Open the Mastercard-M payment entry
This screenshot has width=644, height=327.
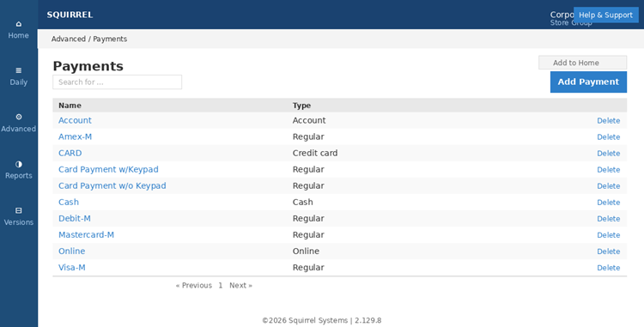pos(86,235)
